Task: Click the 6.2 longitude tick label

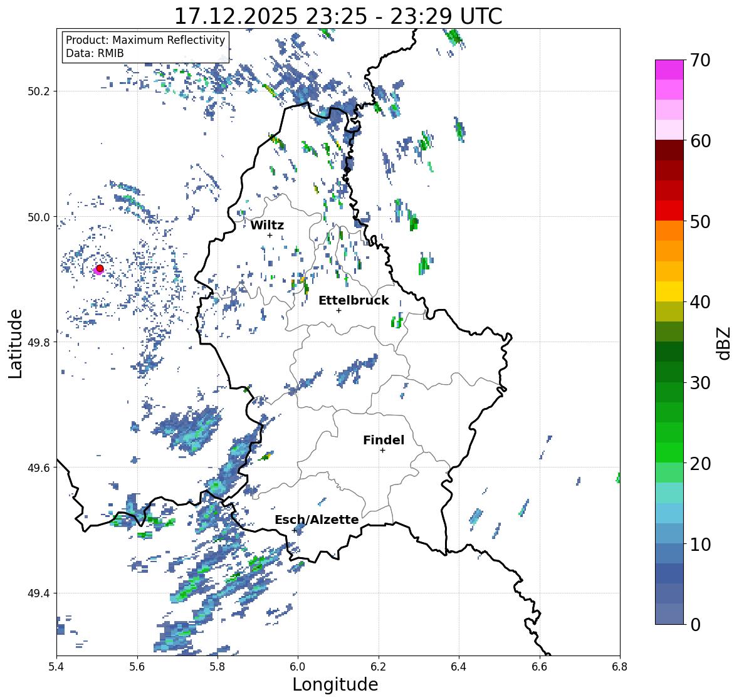Action: pyautogui.click(x=379, y=667)
